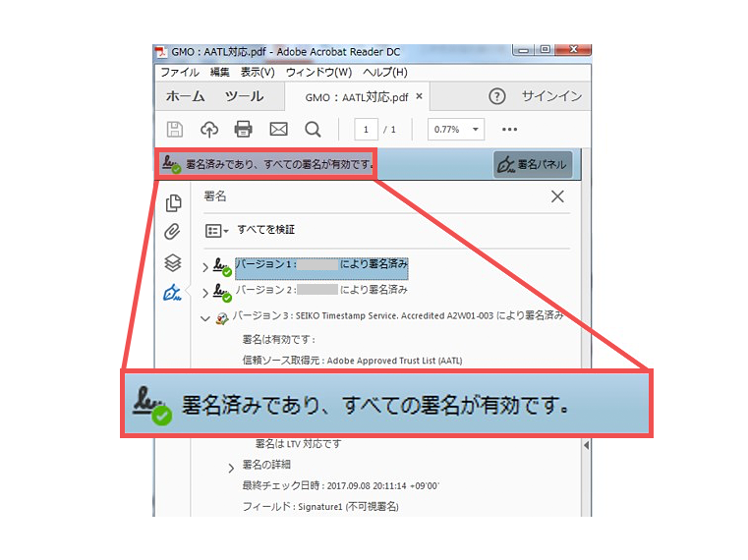This screenshot has height=560, width=748.
Task: Open the 編集 menu
Action: [x=219, y=72]
